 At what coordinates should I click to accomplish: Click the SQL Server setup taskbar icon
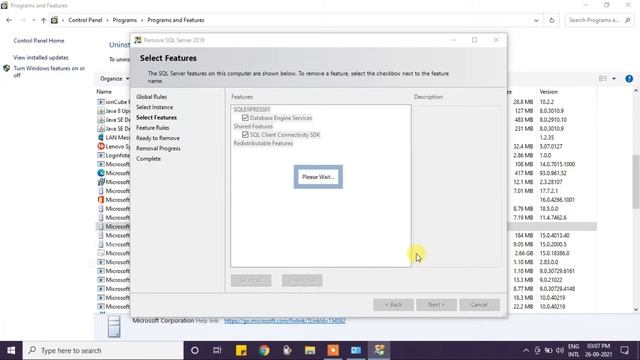coord(379,350)
